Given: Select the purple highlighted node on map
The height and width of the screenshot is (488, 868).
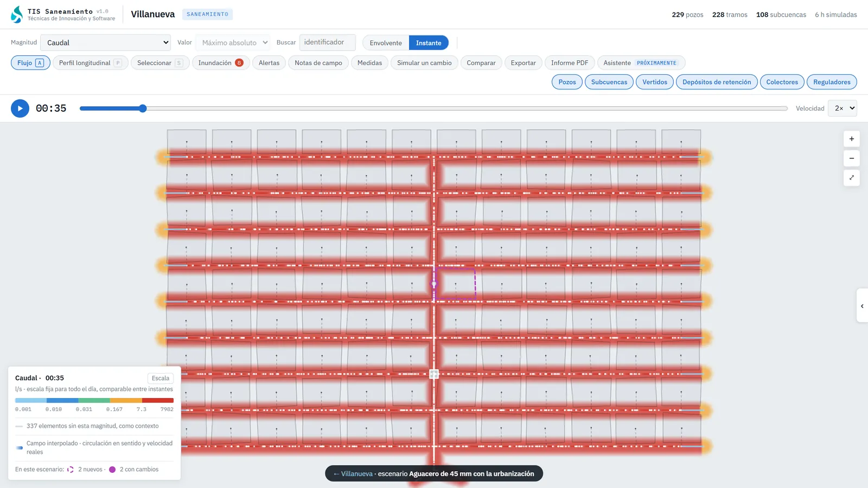Looking at the screenshot, I should click(434, 284).
